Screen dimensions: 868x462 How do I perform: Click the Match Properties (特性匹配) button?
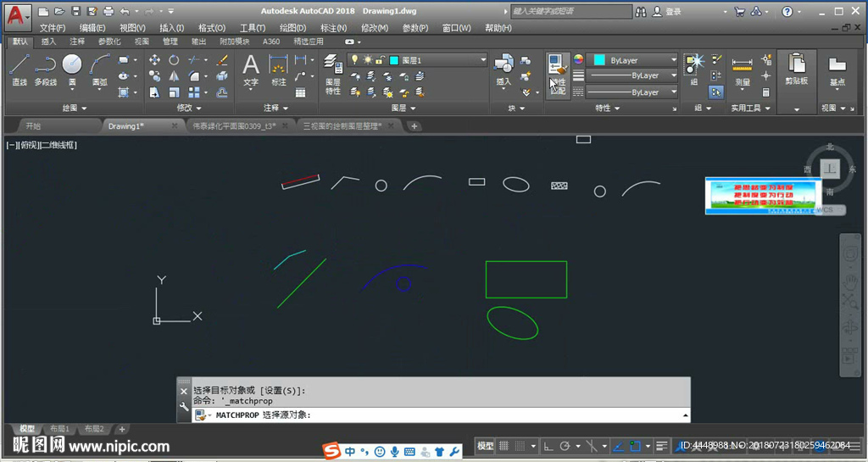pyautogui.click(x=558, y=75)
